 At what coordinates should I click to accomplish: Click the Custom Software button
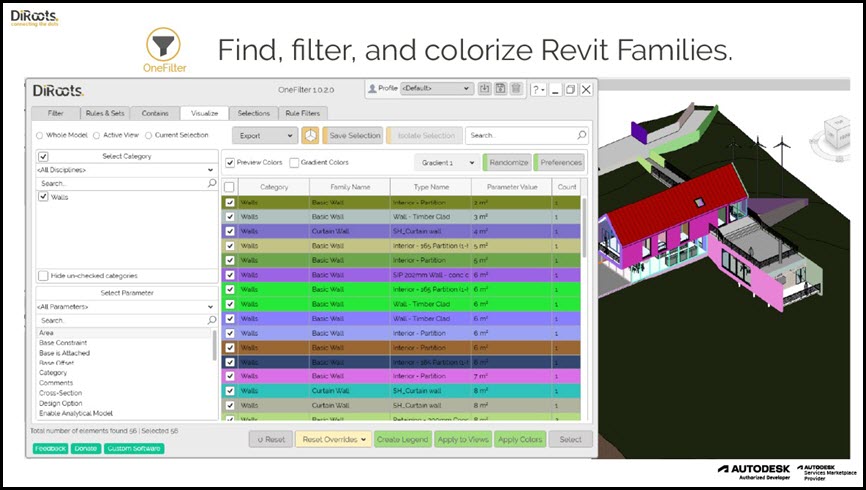[134, 449]
